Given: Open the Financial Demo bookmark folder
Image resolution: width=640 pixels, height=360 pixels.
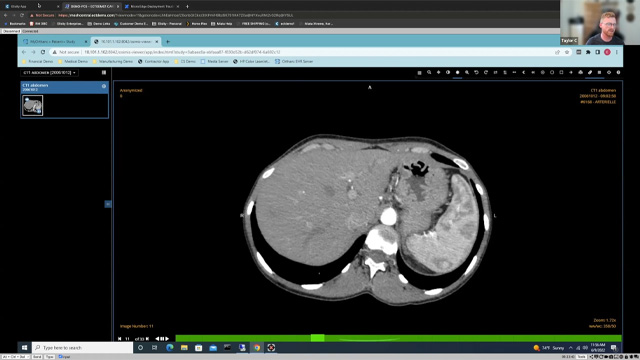Looking at the screenshot, I should [x=38, y=62].
